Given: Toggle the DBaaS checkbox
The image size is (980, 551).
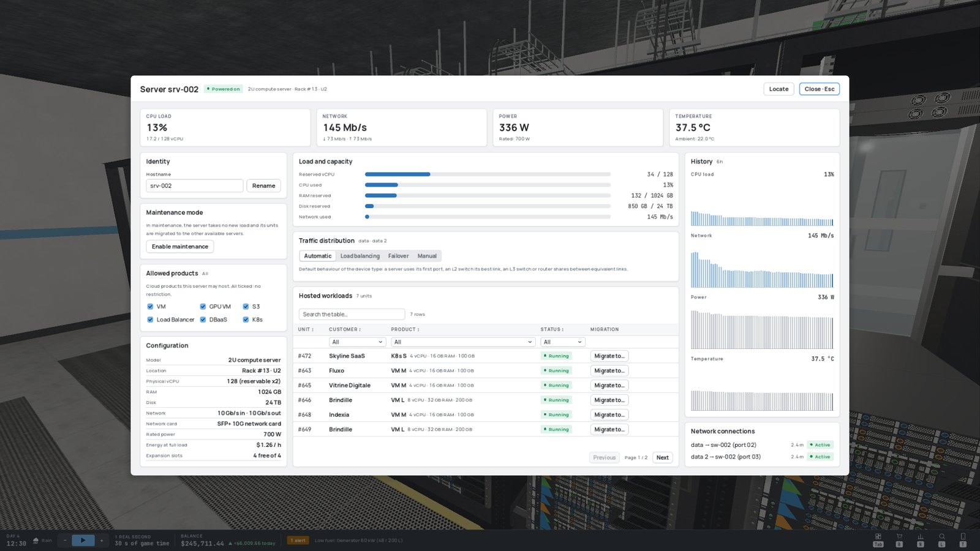Looking at the screenshot, I should 203,320.
